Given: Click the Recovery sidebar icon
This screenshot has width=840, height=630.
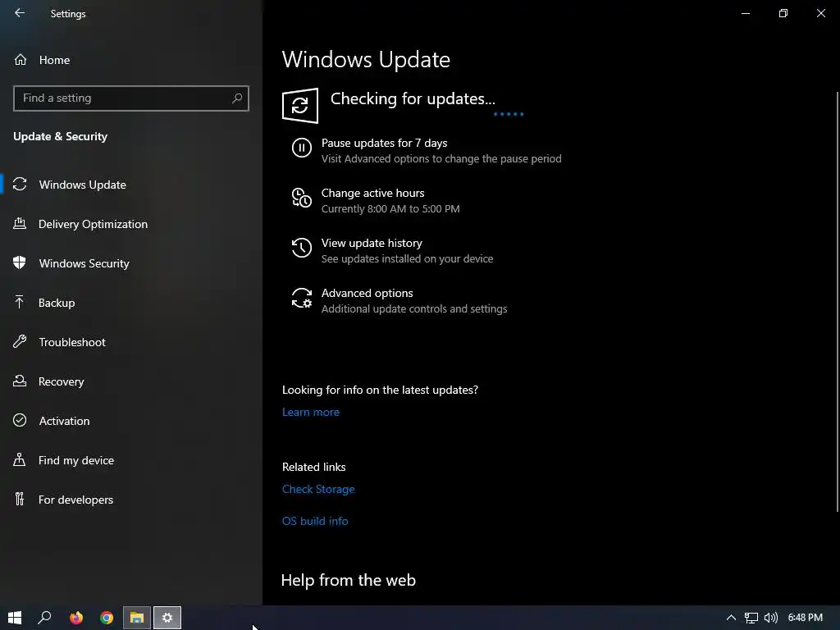Looking at the screenshot, I should (20, 381).
